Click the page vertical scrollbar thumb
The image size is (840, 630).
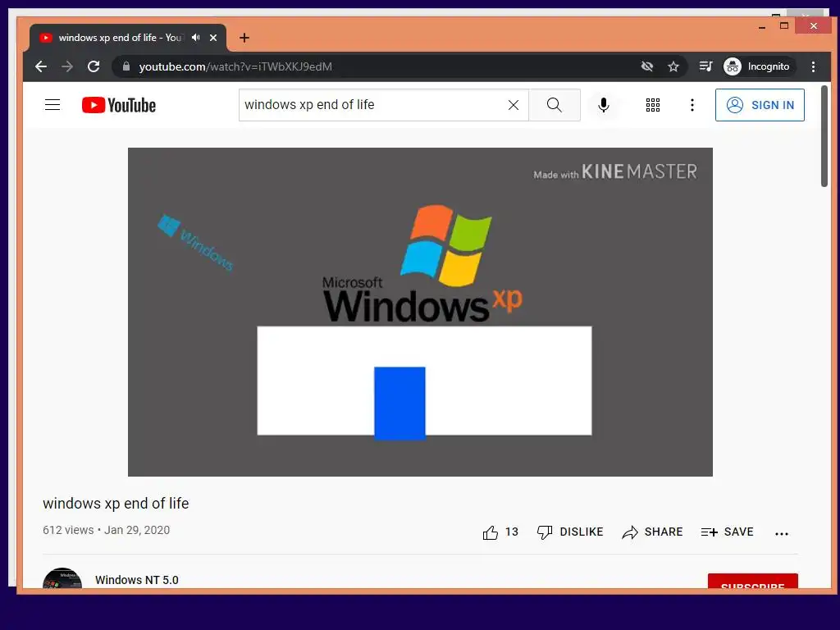(824, 136)
